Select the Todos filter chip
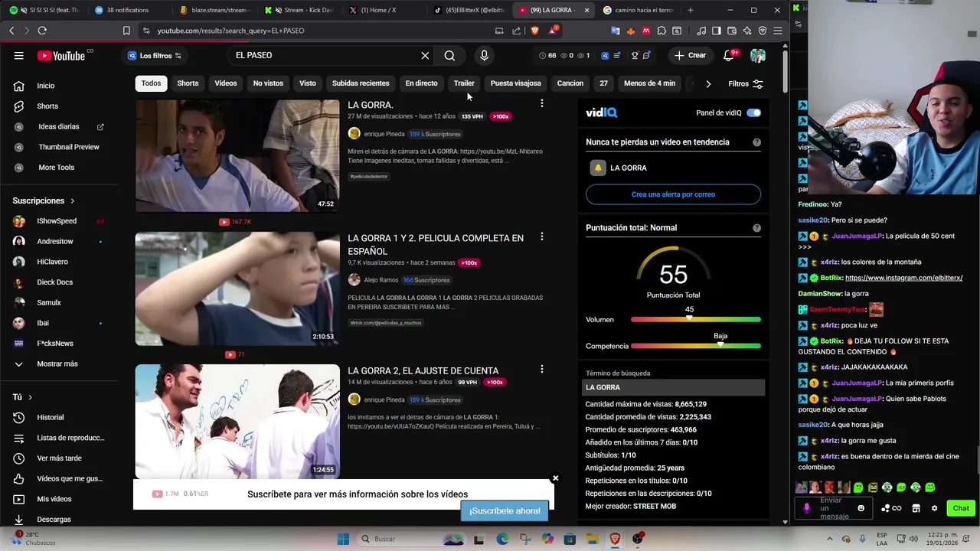Image resolution: width=980 pixels, height=551 pixels. [151, 83]
